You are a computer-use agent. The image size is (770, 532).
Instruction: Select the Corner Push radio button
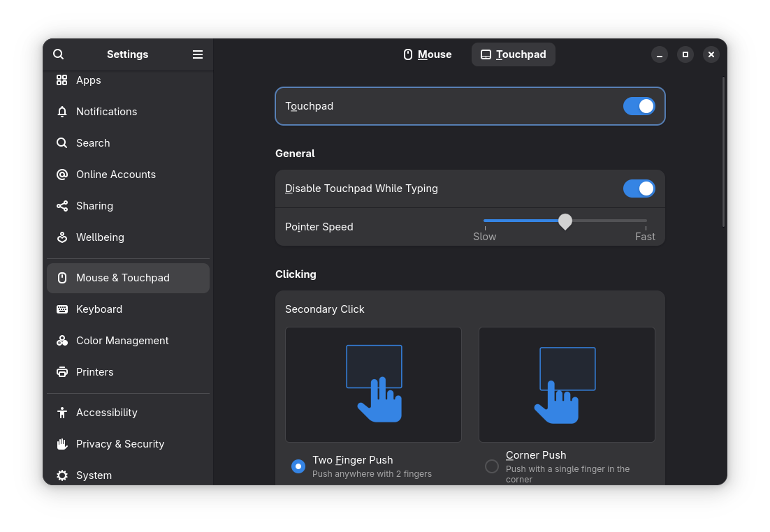coord(492,466)
